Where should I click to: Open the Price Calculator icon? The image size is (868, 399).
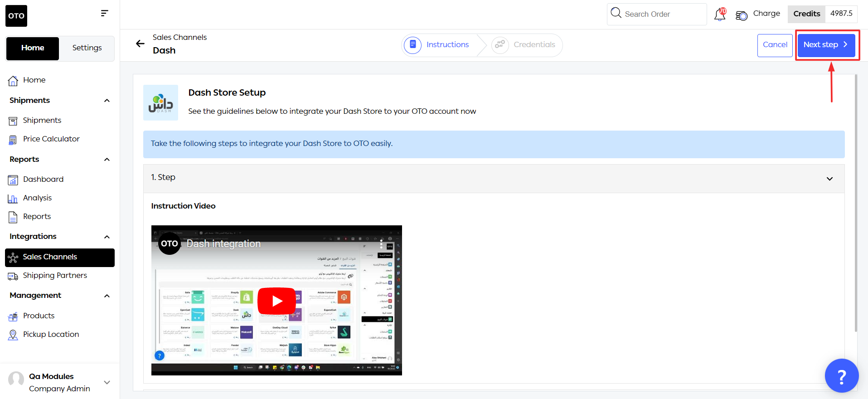(13, 140)
